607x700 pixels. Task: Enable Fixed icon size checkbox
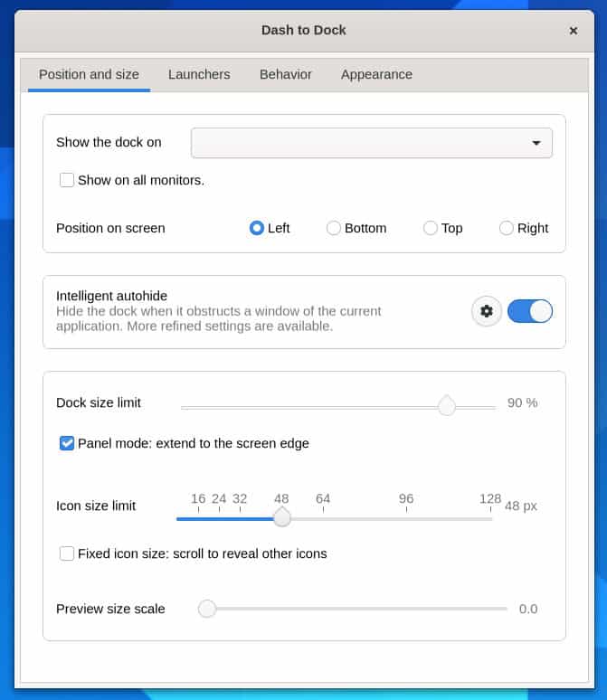[x=67, y=553]
